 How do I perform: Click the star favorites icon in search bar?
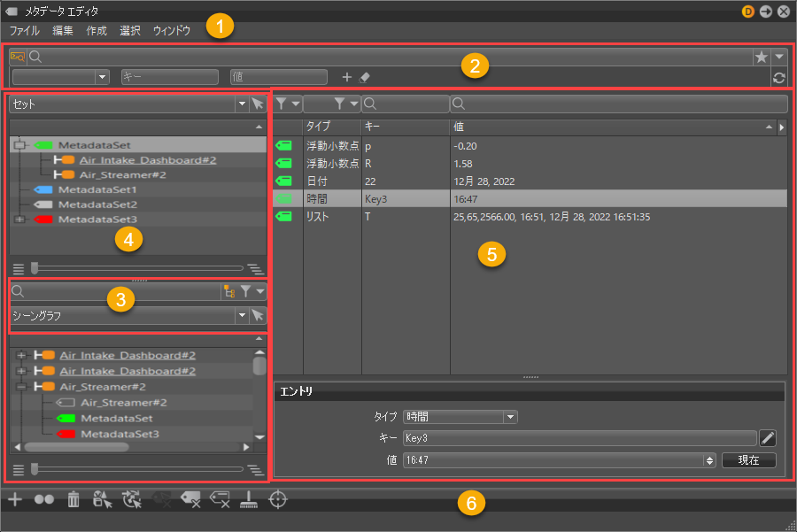coord(761,57)
